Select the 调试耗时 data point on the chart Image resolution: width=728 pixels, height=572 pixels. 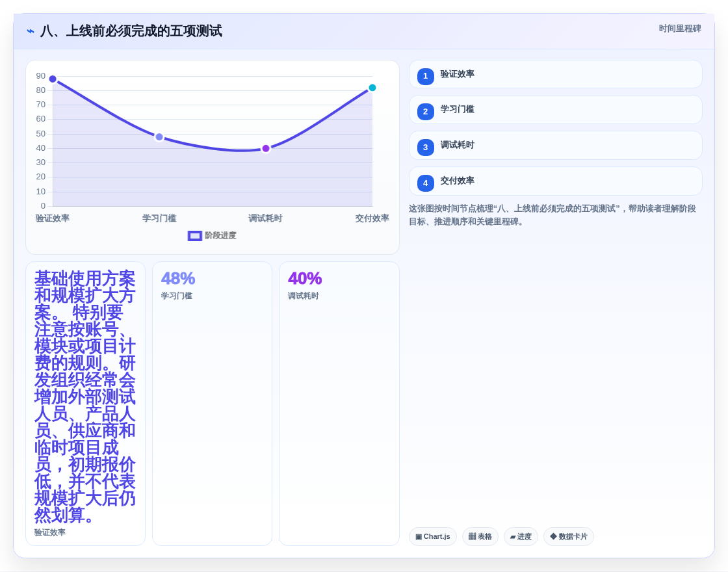[x=266, y=149]
